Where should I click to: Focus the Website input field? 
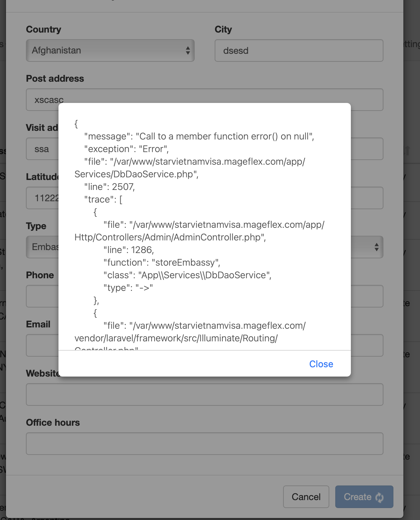click(x=204, y=394)
